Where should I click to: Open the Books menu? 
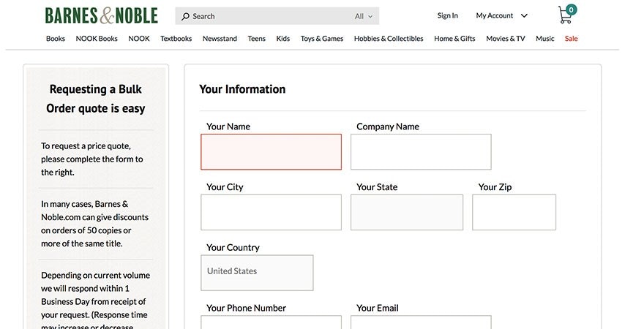[56, 39]
